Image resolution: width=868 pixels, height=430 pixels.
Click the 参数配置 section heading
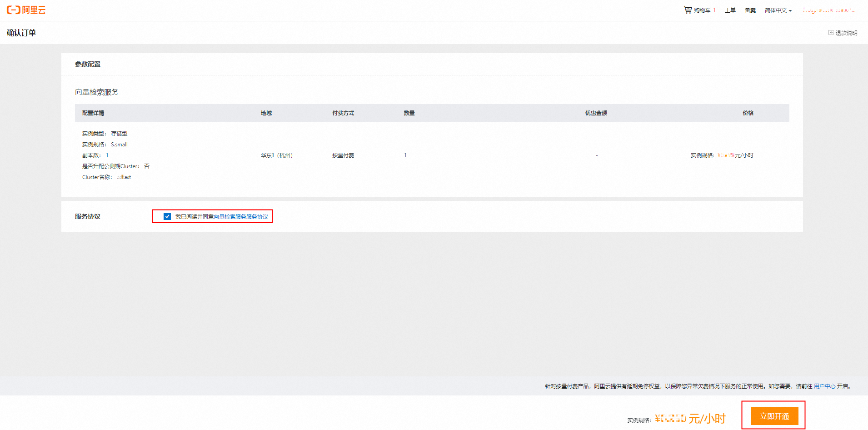tap(88, 64)
